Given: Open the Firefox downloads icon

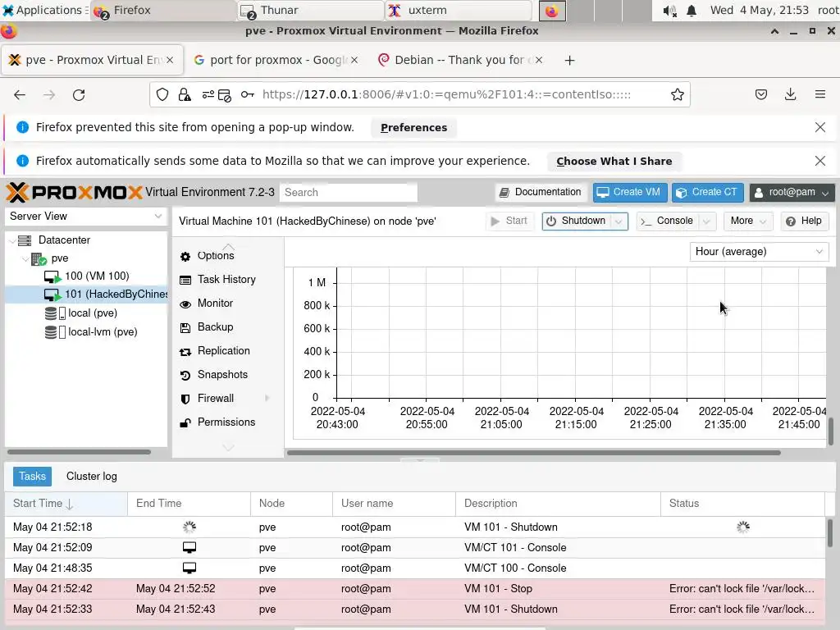Looking at the screenshot, I should [790, 95].
